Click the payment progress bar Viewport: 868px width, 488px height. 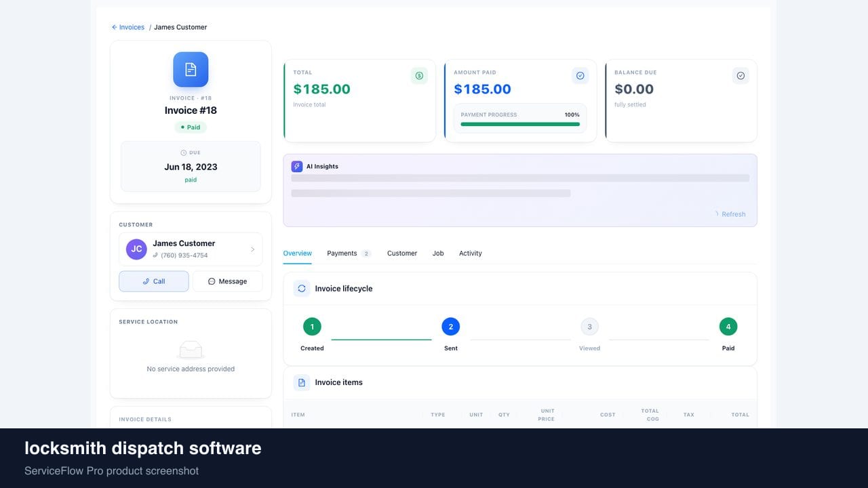(520, 124)
